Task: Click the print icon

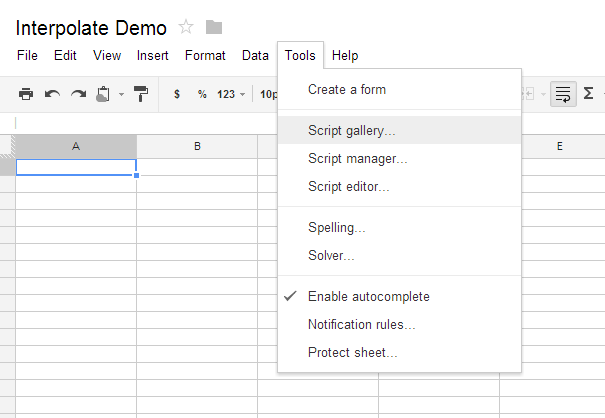Action: coord(26,94)
